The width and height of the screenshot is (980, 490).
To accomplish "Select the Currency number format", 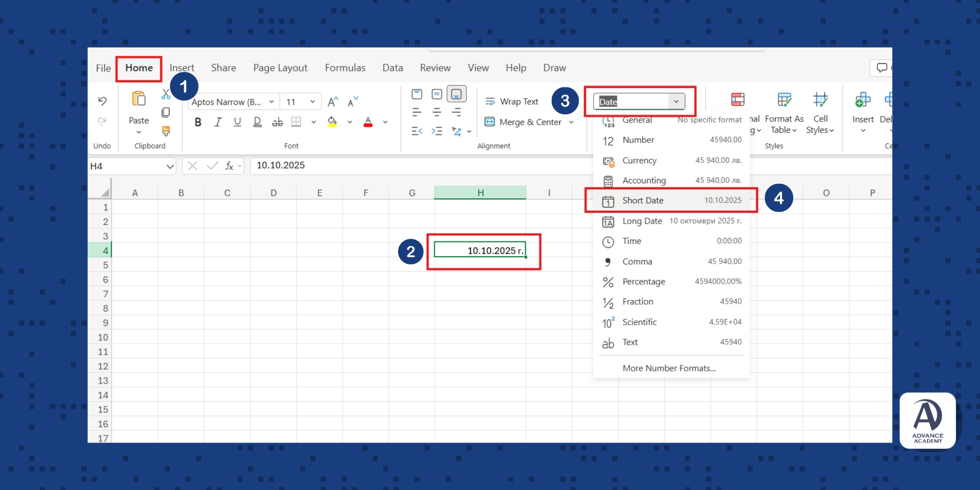I will (671, 160).
